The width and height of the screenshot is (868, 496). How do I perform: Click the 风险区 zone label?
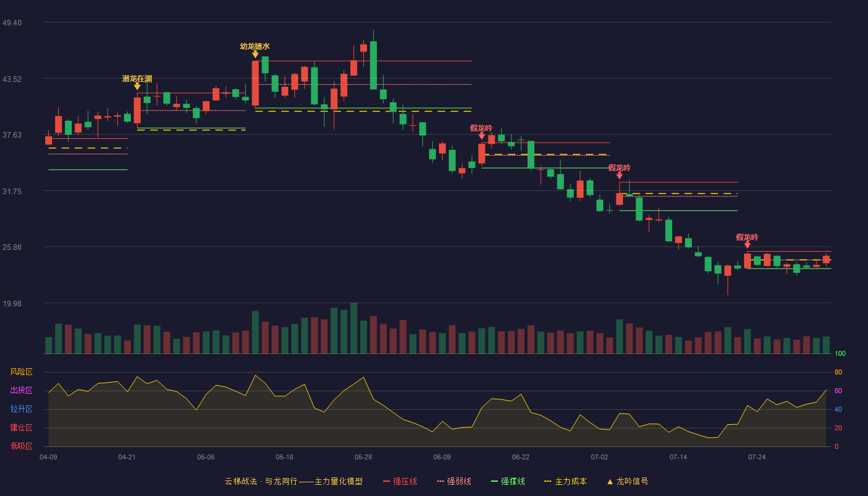(21, 372)
